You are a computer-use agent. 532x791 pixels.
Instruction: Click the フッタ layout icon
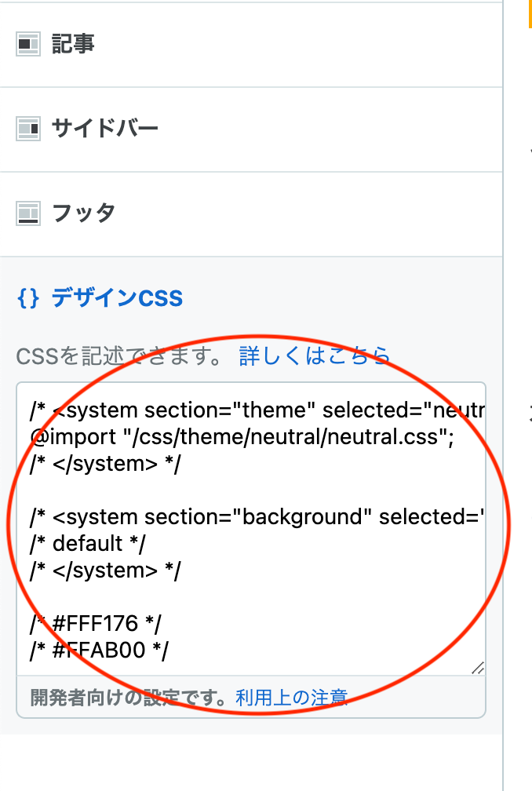[27, 213]
